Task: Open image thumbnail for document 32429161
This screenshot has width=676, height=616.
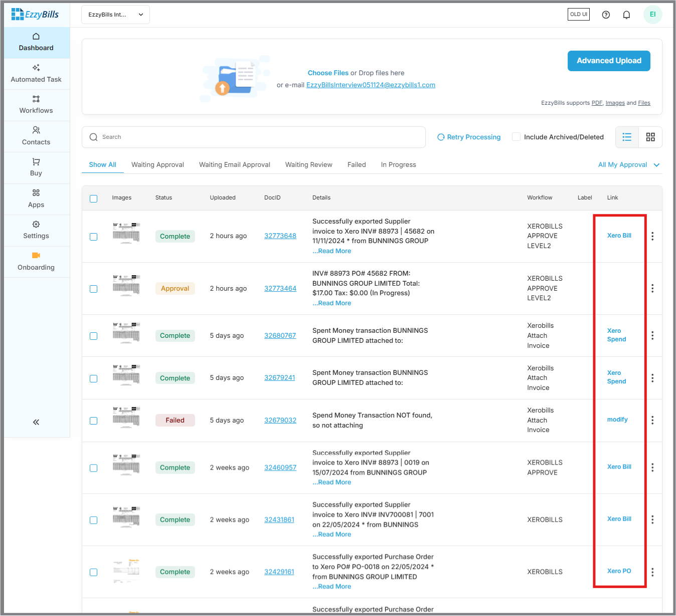Action: [126, 571]
